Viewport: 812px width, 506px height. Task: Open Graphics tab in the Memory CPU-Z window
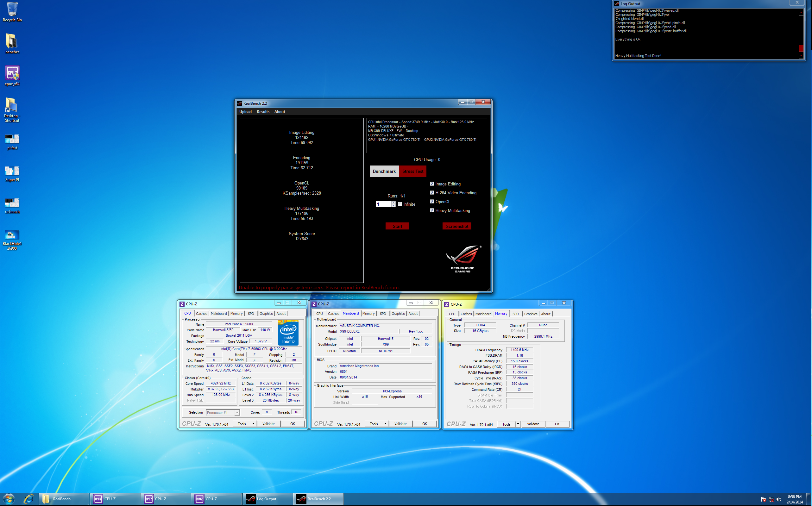pos(531,314)
